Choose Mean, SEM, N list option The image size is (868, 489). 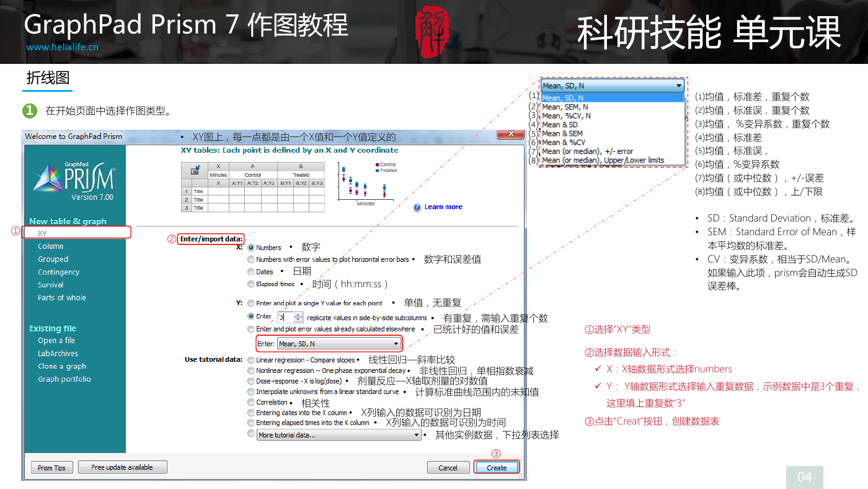[x=613, y=107]
